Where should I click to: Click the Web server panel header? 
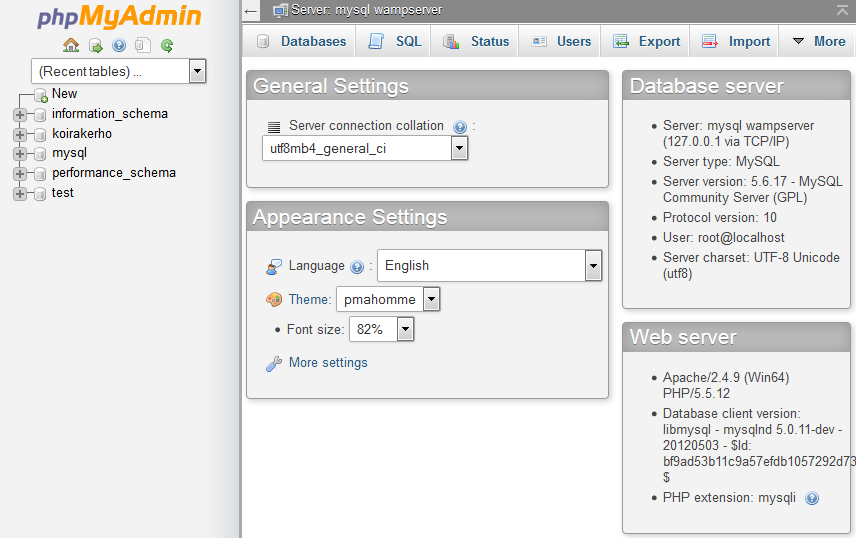736,337
